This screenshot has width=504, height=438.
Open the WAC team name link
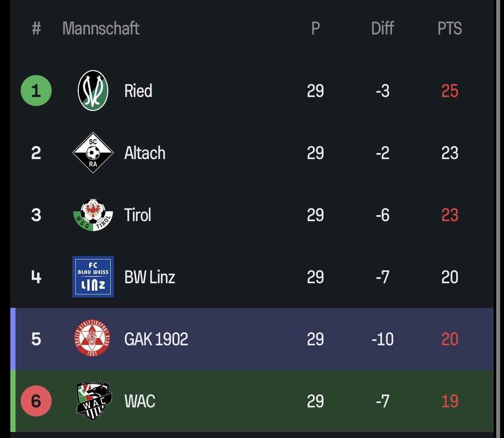point(140,401)
